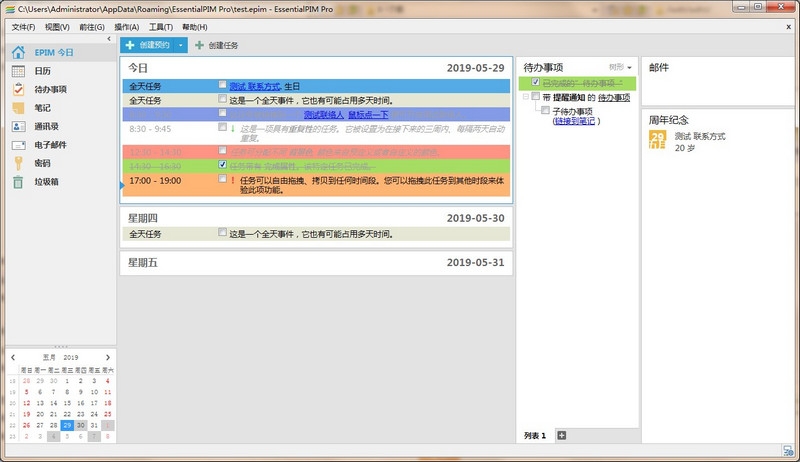The height and width of the screenshot is (462, 800).
Task: Open the EPIM 今日 home icon
Action: (18, 52)
